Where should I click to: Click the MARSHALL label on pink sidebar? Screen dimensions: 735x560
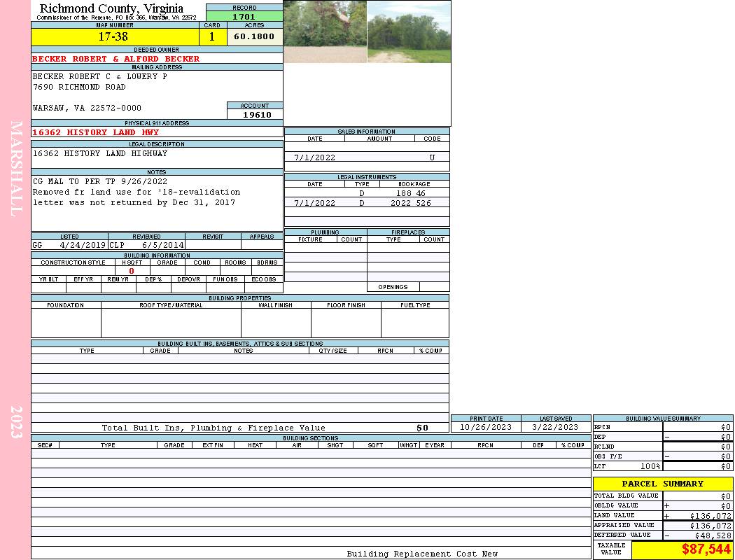pyautogui.click(x=16, y=168)
